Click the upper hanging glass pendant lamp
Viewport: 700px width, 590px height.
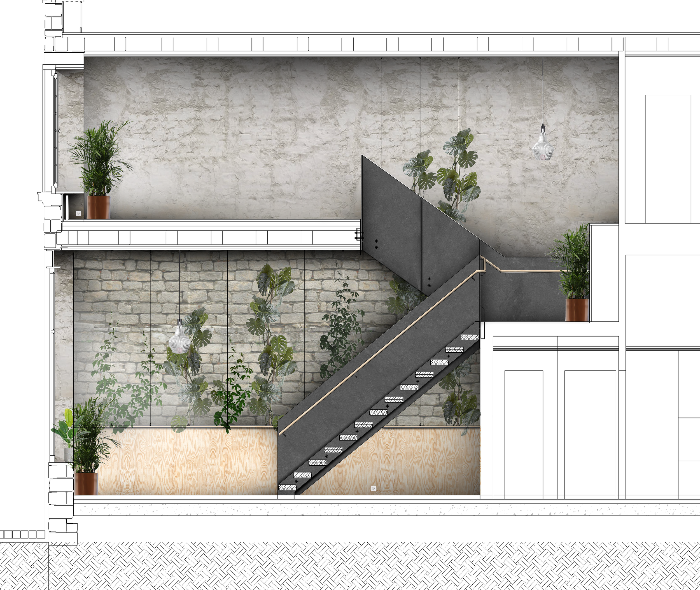point(542,147)
